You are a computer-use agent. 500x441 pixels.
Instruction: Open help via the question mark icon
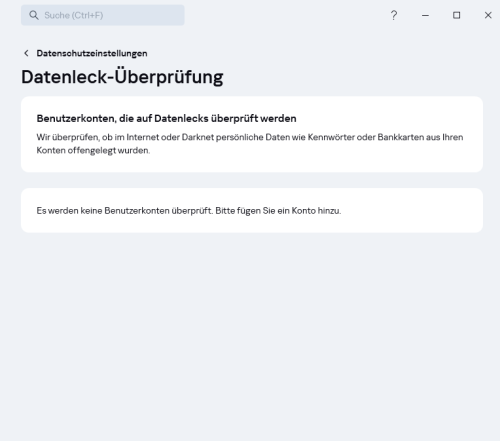(x=394, y=15)
